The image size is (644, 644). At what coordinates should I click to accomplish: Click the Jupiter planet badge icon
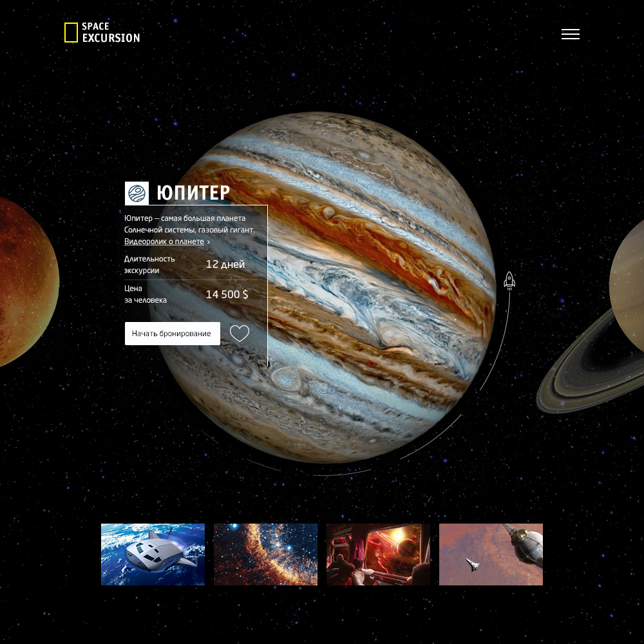(137, 193)
